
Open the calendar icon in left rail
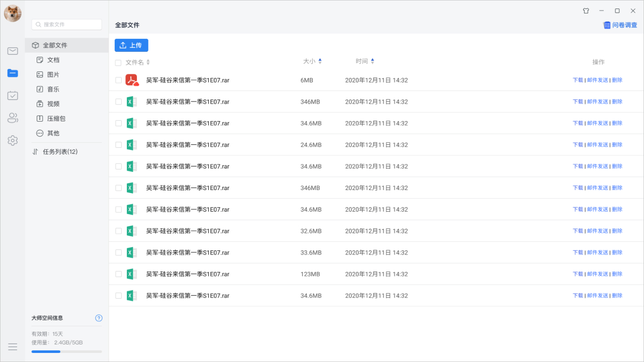(x=13, y=96)
